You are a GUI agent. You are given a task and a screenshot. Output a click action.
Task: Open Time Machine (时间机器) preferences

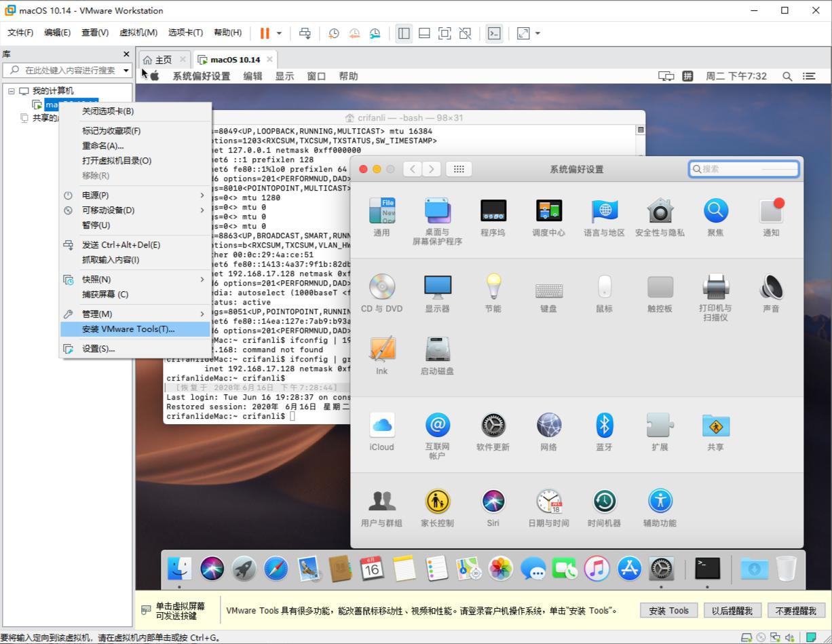[604, 501]
